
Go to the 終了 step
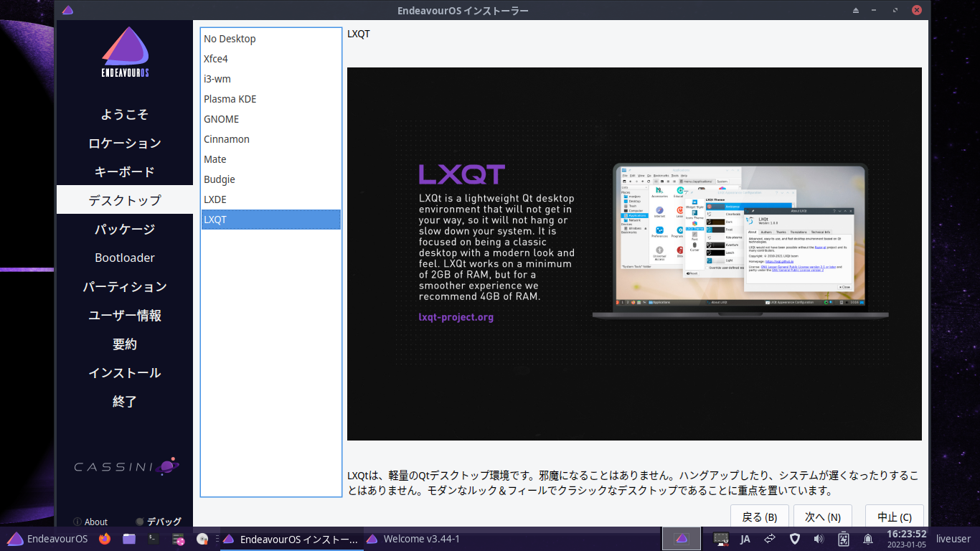[125, 401]
